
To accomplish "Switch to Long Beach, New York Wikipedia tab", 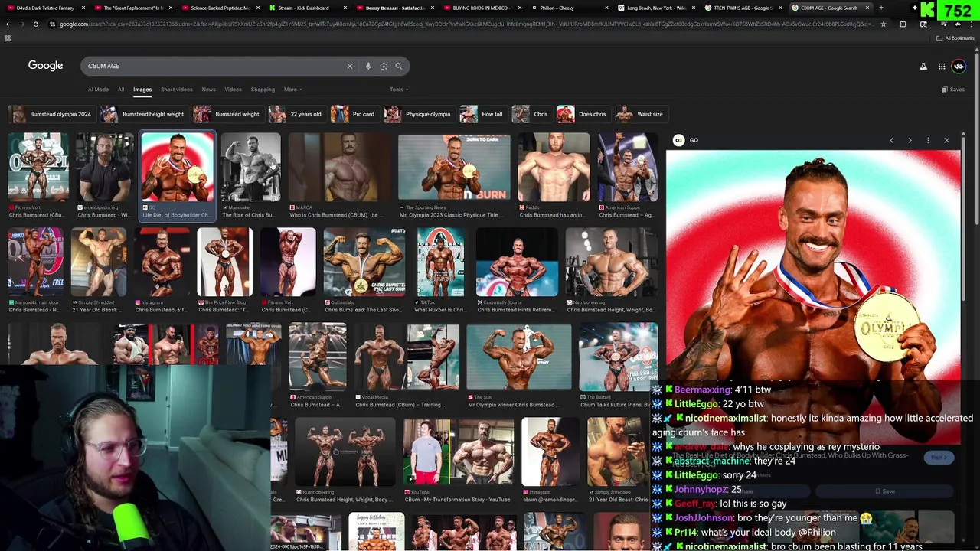I will click(x=656, y=8).
